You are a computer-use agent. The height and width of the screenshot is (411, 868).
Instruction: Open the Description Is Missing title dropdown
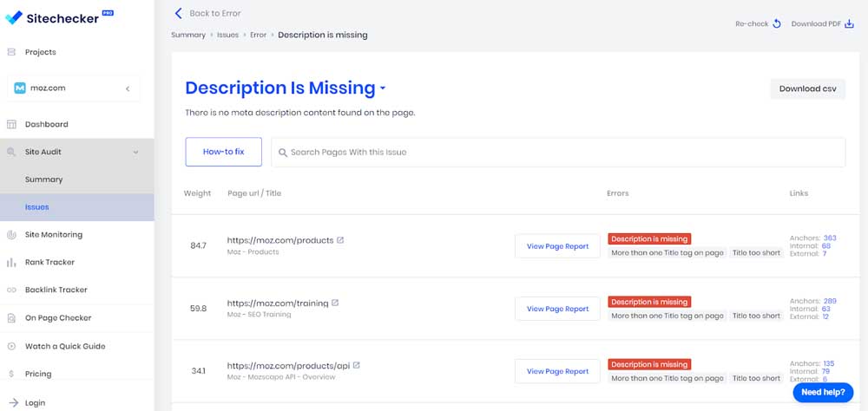(x=383, y=88)
